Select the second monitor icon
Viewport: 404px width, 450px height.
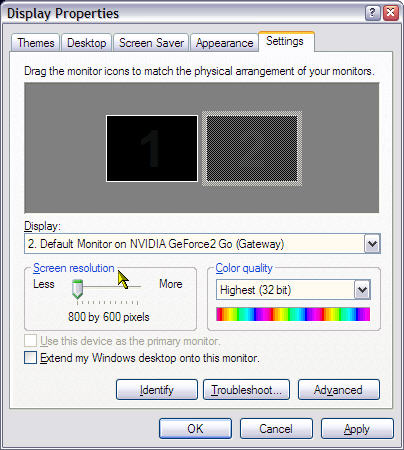pos(252,148)
